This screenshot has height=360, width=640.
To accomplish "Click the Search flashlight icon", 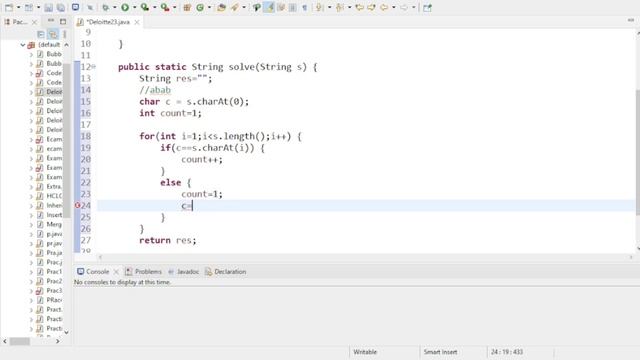I will [x=235, y=7].
